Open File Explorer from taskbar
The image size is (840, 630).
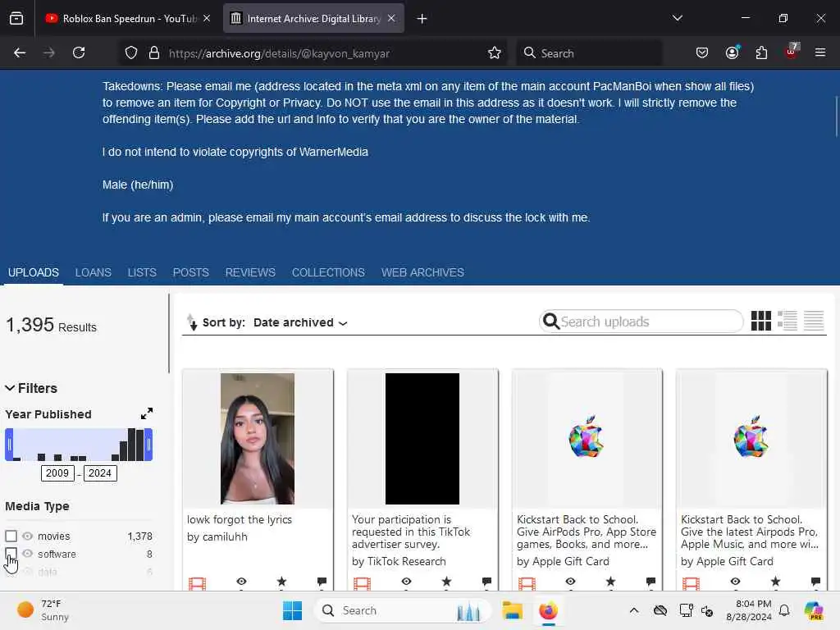pyautogui.click(x=512, y=610)
